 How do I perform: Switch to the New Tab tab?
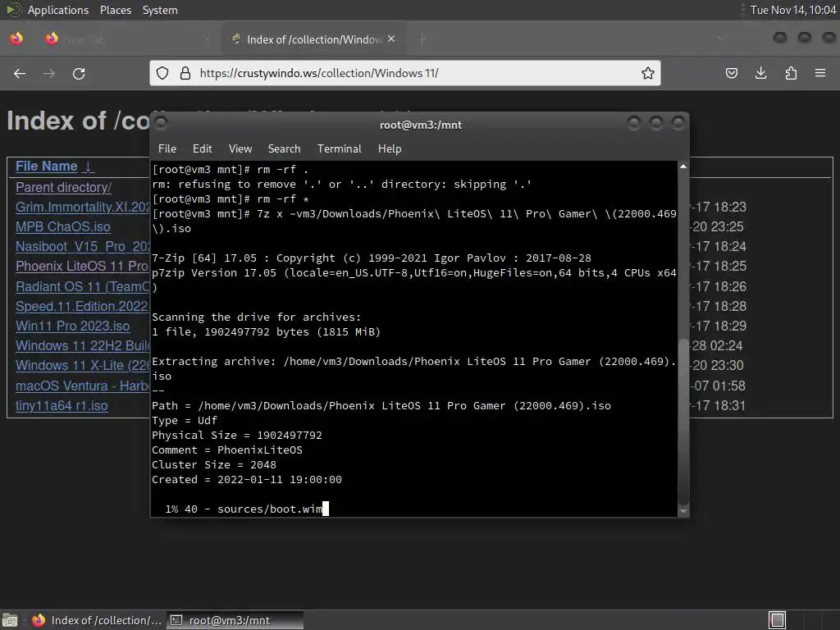129,39
